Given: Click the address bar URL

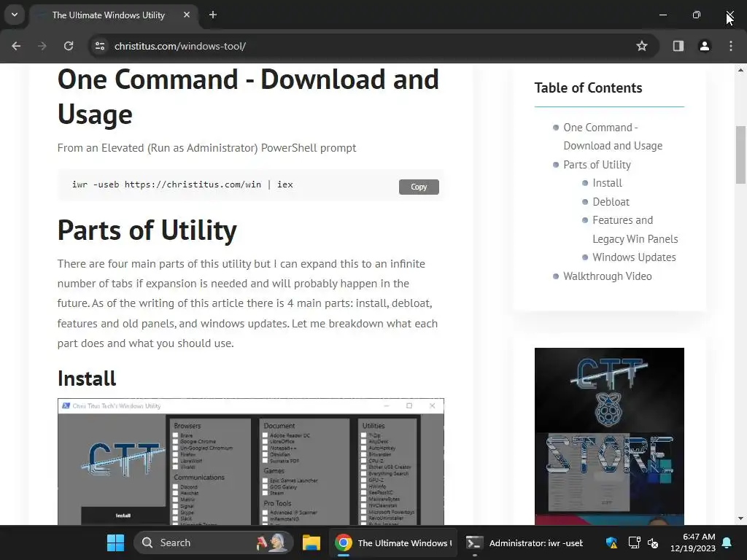Looking at the screenshot, I should 180,46.
